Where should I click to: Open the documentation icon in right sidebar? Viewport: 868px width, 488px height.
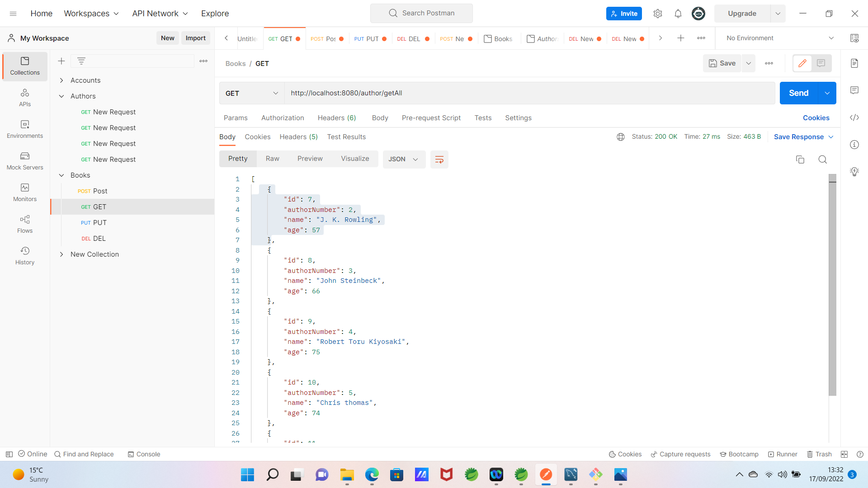(854, 63)
